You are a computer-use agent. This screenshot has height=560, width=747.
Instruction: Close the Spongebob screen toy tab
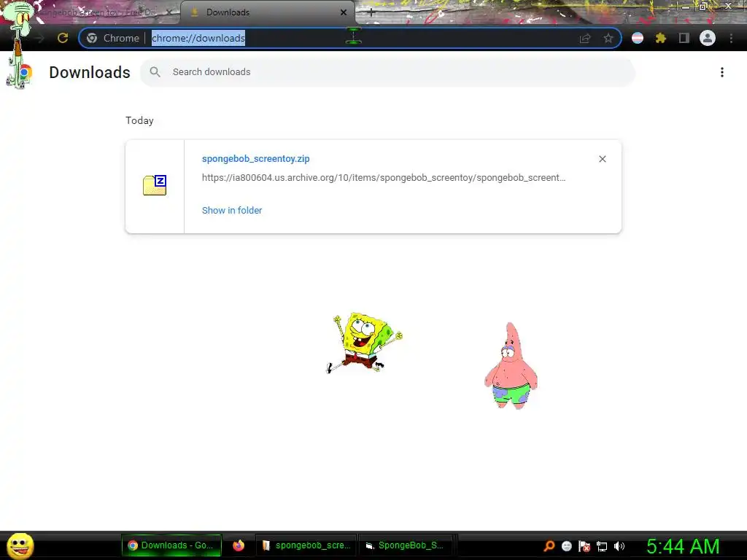click(x=169, y=12)
